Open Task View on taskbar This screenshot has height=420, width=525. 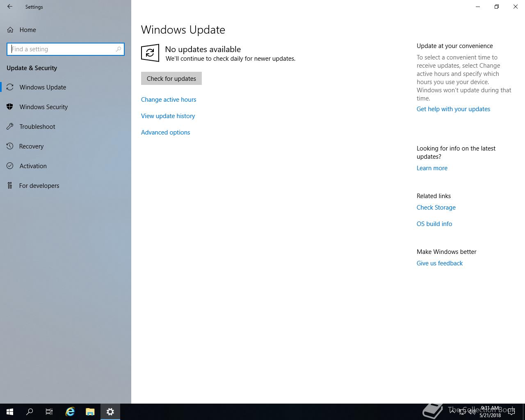pyautogui.click(x=49, y=412)
